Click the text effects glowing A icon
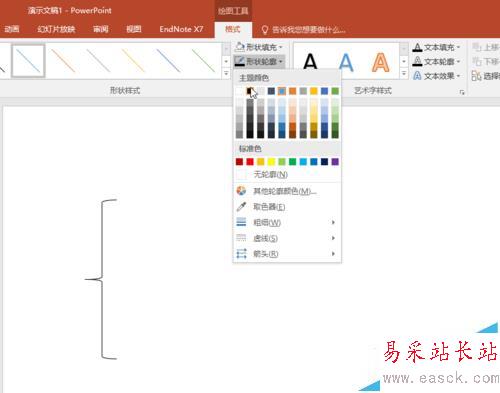500x393 pixels. 417,76
